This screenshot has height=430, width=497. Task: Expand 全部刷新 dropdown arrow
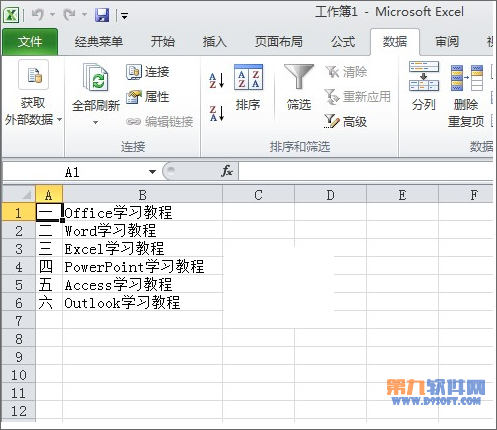click(95, 122)
